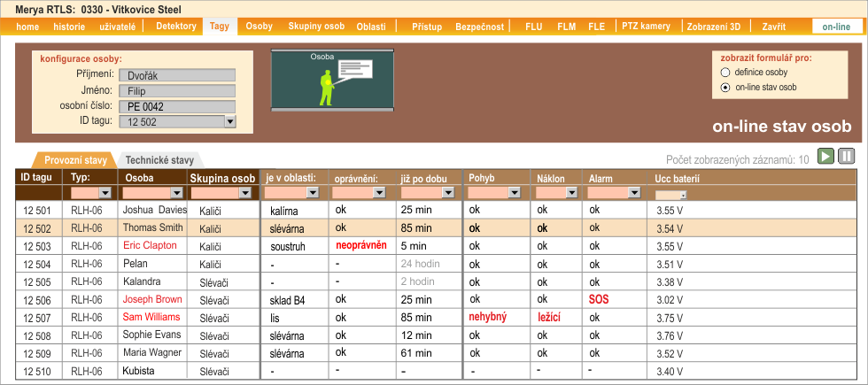Viewport: 868px width, 385px height.
Task: Click the name Kubista
Action: pyautogui.click(x=138, y=371)
